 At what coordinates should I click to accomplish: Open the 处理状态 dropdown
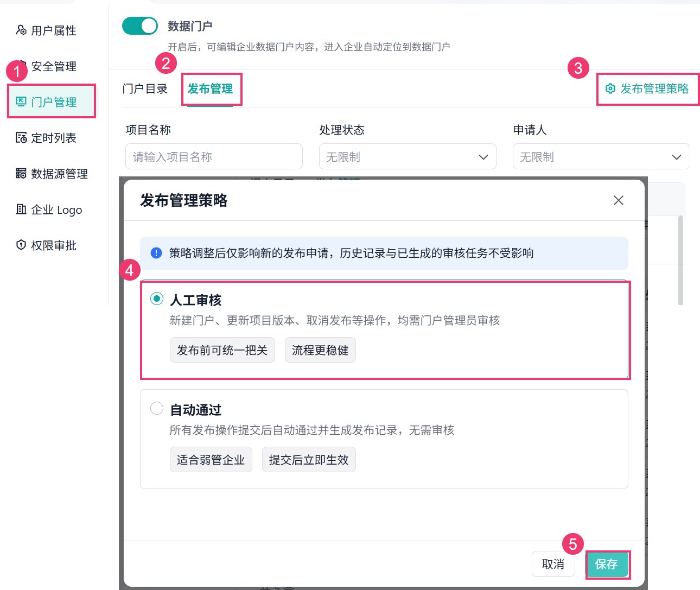[x=408, y=157]
